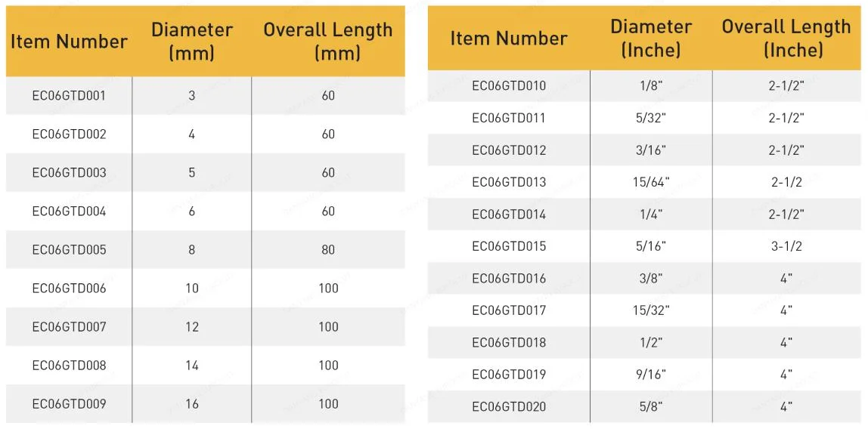Click the Overall Length (mm) header

tap(327, 42)
